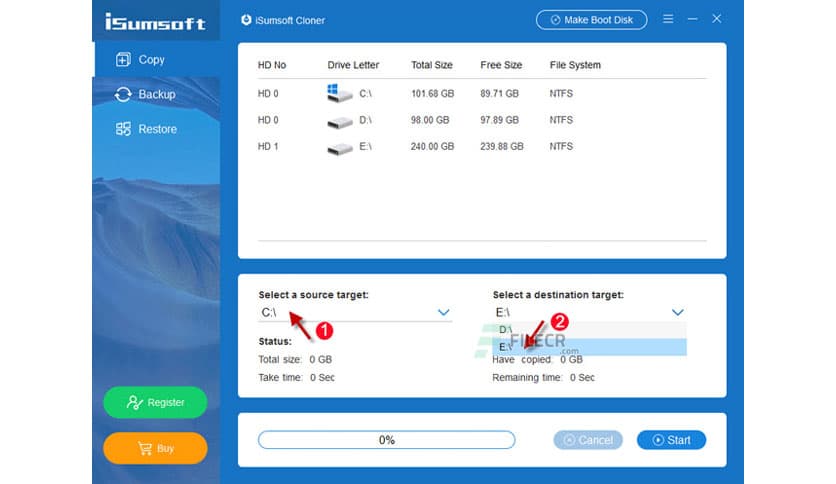Click the orange Buy button
Image resolution: width=836 pixels, height=484 pixels.
pos(155,448)
